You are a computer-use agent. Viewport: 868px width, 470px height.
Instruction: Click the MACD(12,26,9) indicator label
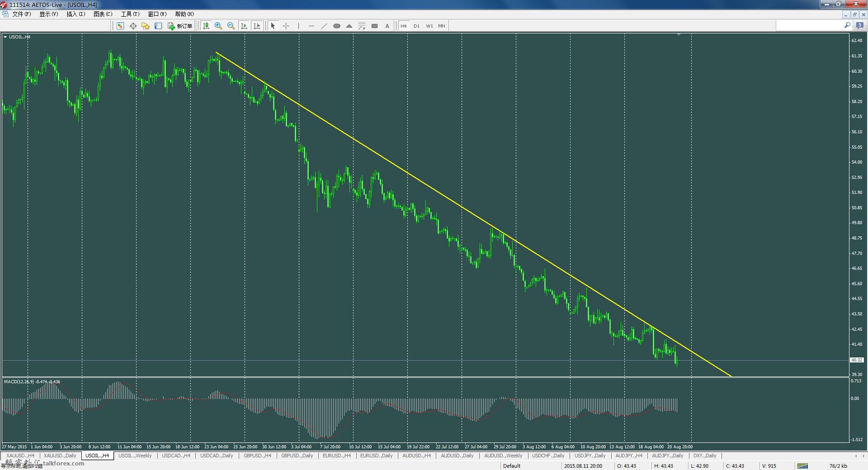tap(32, 381)
